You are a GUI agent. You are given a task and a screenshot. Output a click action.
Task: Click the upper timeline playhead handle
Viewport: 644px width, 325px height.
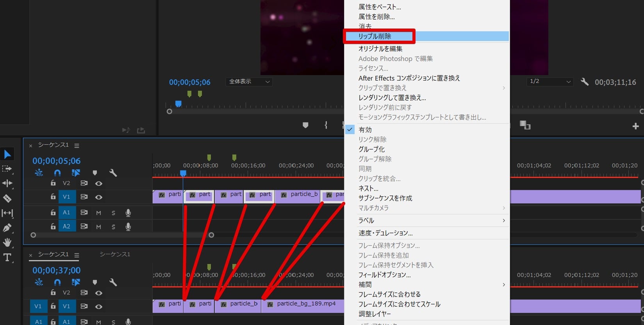click(x=183, y=173)
